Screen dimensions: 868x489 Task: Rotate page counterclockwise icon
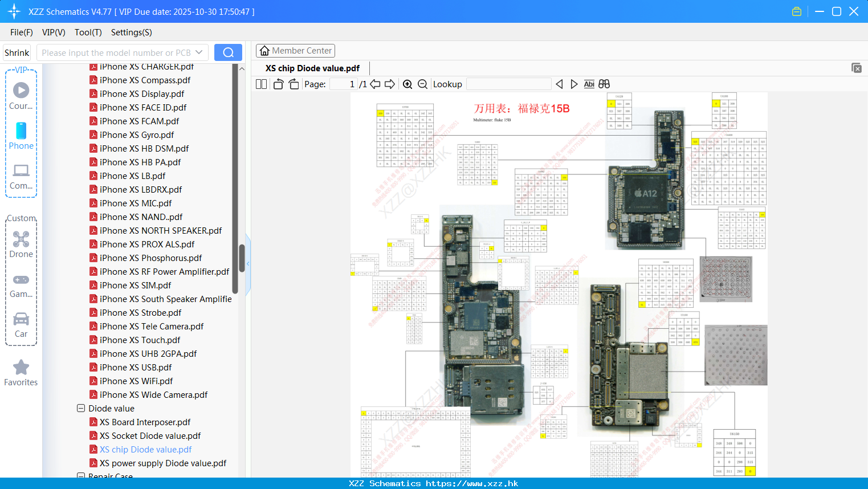pos(279,84)
